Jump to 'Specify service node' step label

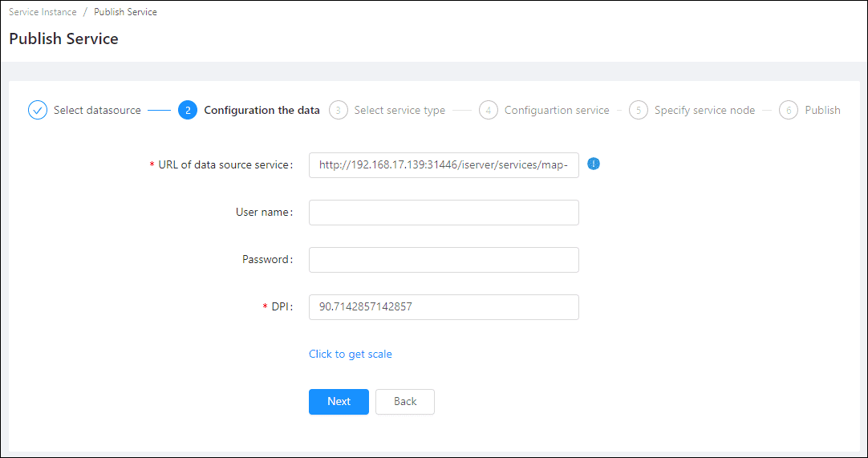(704, 110)
